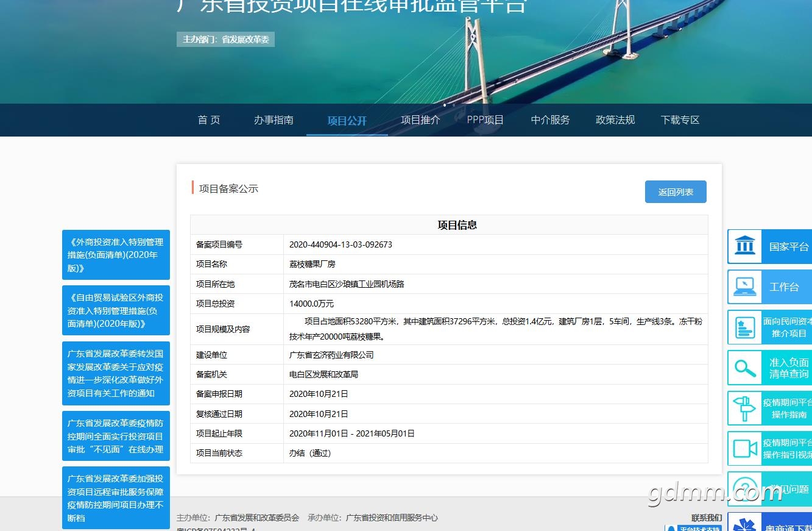Click the 项目信息 table header
This screenshot has width=812, height=531.
[457, 225]
